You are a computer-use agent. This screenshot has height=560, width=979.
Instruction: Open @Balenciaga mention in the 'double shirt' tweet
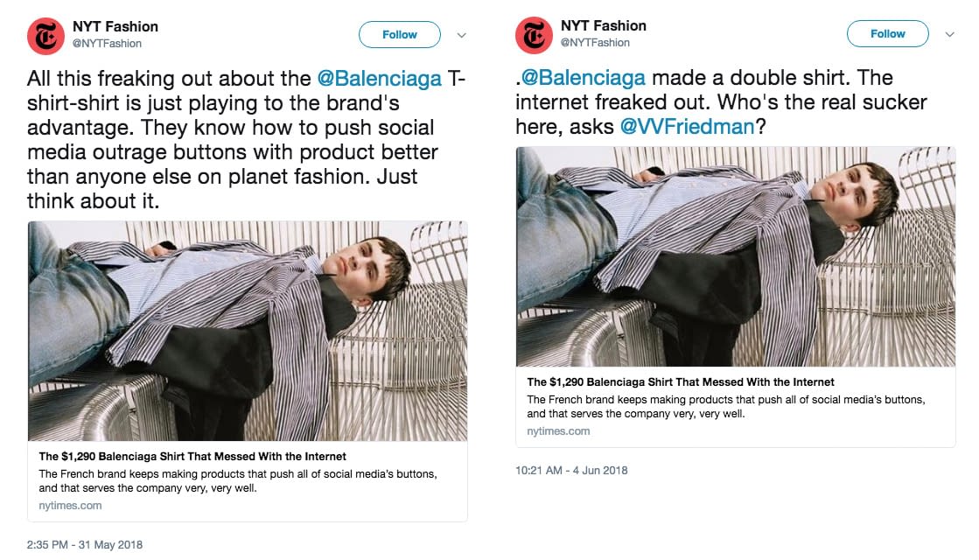584,79
